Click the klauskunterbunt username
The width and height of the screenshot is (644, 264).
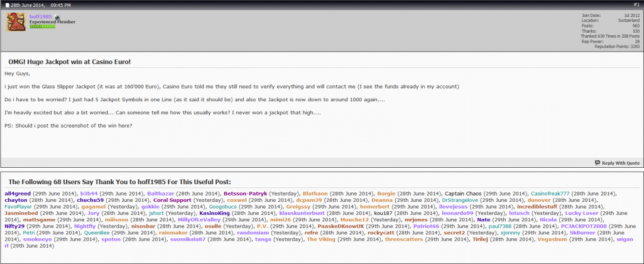click(x=302, y=213)
